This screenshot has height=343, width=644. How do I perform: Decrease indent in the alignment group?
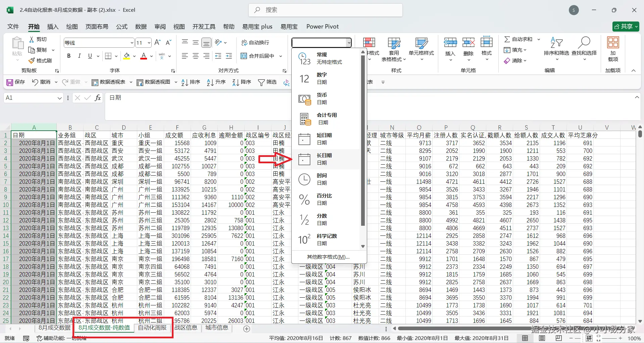coord(218,56)
